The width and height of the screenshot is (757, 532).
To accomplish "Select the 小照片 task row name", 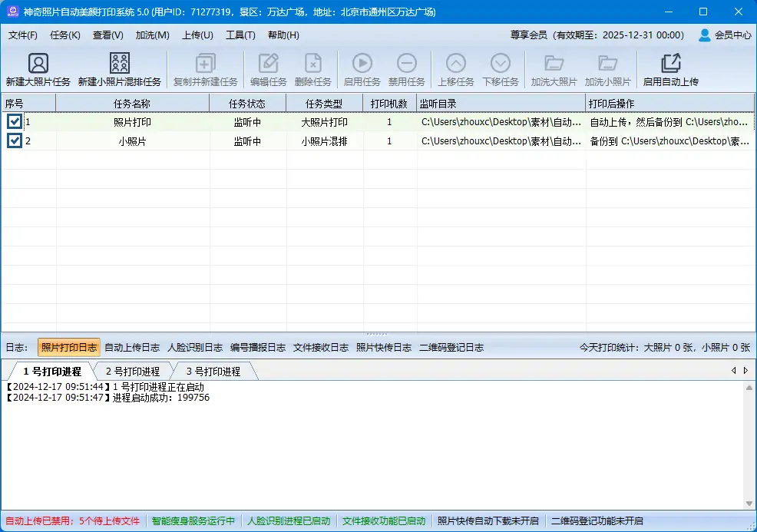I will pyautogui.click(x=132, y=141).
